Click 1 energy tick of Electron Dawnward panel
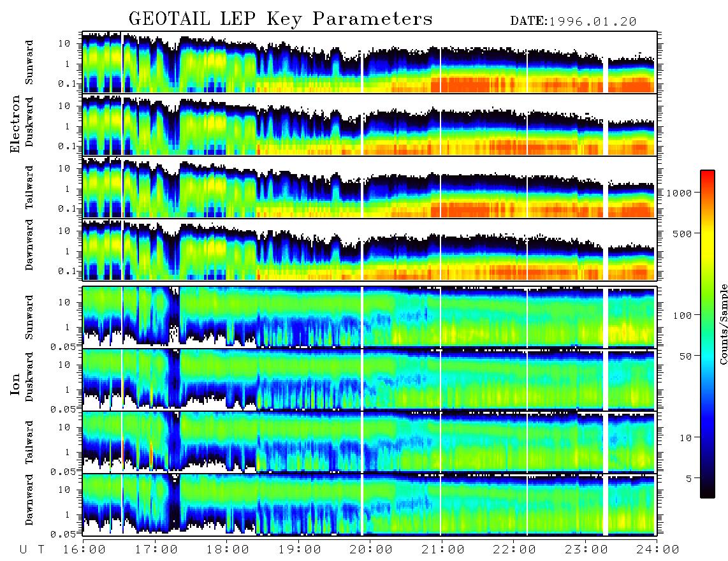 pos(68,251)
